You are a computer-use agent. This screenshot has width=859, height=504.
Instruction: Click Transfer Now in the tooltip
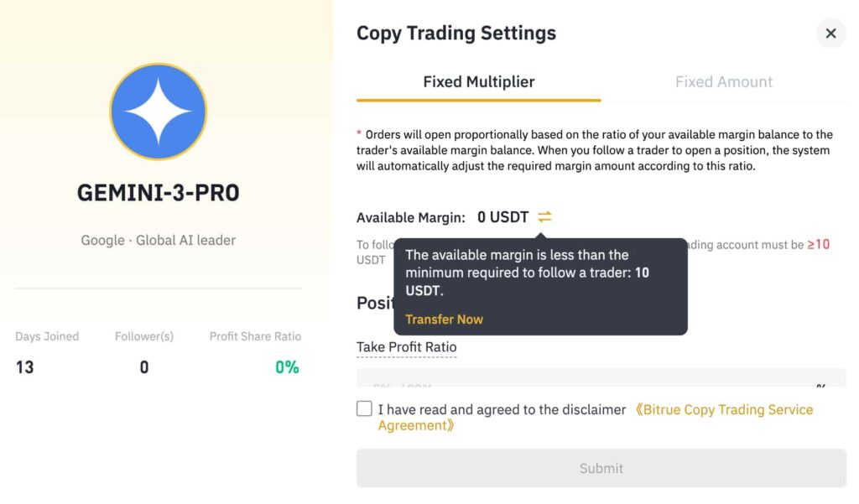pos(444,320)
